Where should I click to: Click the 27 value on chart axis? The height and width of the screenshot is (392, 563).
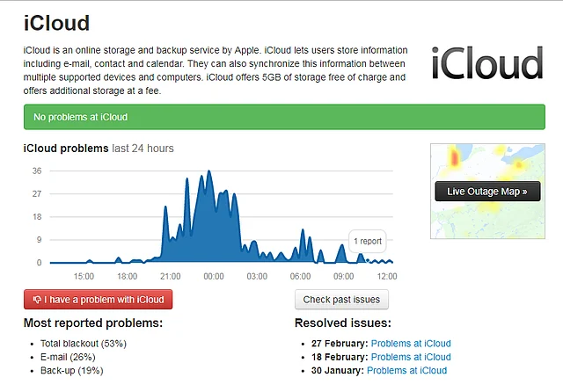37,194
